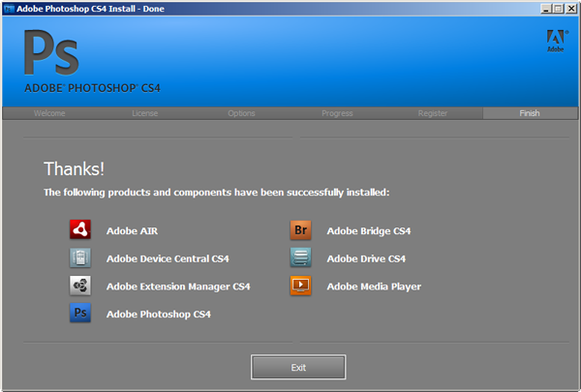Click the Adobe Photoshop CS4 product label
Viewport: 581px width, 392px height.
[x=158, y=315]
